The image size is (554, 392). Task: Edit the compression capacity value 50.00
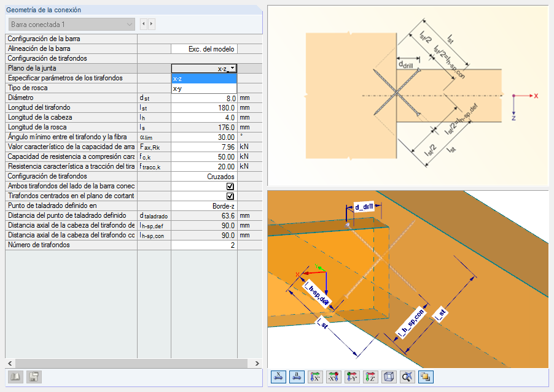(x=204, y=157)
